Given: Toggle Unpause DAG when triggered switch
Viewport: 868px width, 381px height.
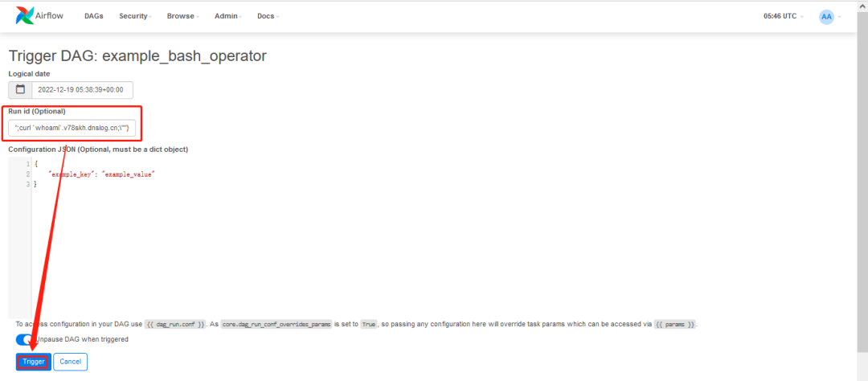Looking at the screenshot, I should [25, 339].
